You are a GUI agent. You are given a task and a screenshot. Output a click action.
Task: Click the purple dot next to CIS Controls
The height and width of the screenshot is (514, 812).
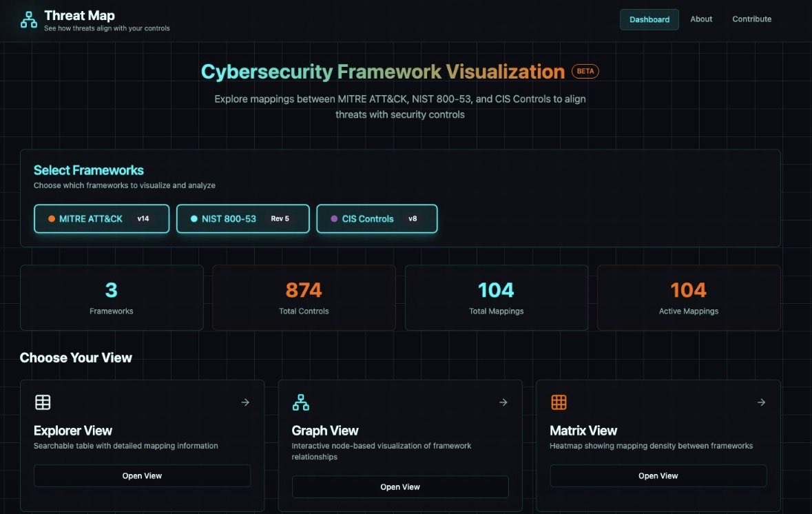pyautogui.click(x=334, y=218)
